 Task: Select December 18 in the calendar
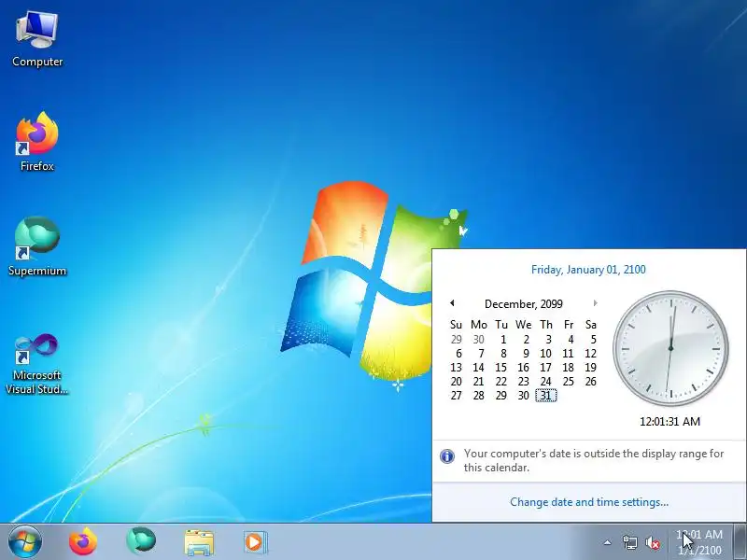pos(568,368)
